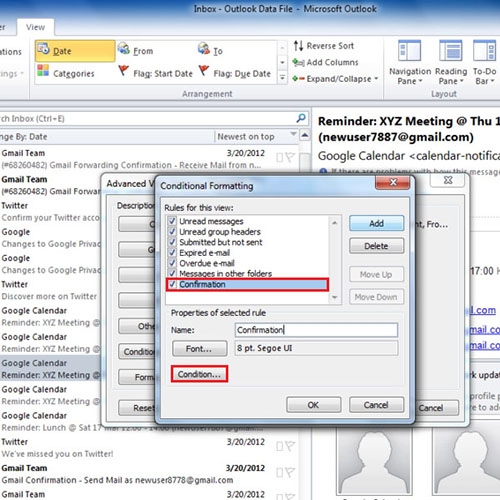The image size is (500, 500).
Task: Click Move Down button
Action: point(376,297)
